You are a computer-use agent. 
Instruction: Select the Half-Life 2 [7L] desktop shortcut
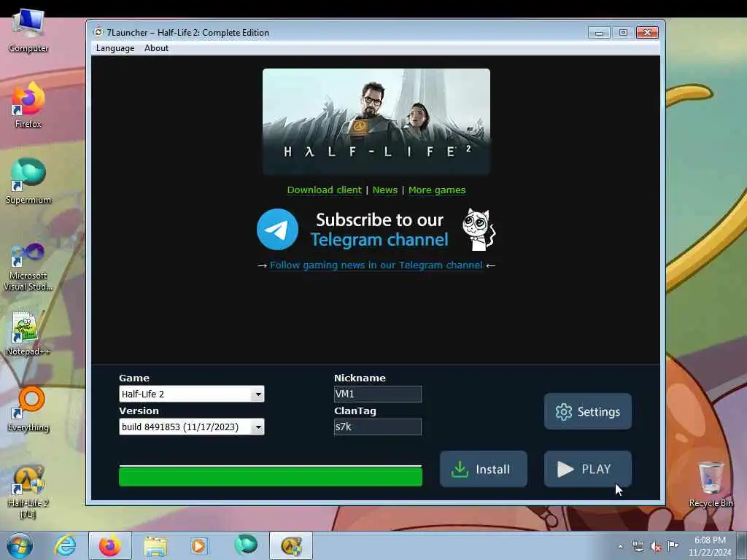click(28, 491)
